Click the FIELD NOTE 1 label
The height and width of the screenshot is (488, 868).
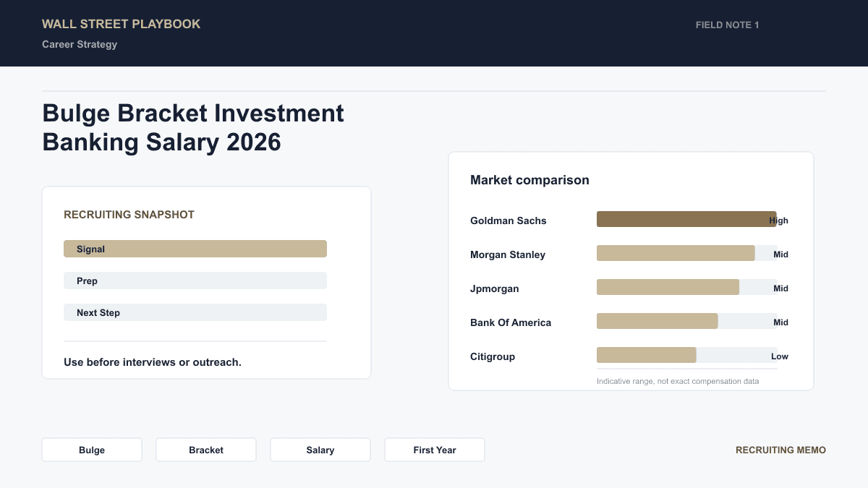tap(727, 25)
